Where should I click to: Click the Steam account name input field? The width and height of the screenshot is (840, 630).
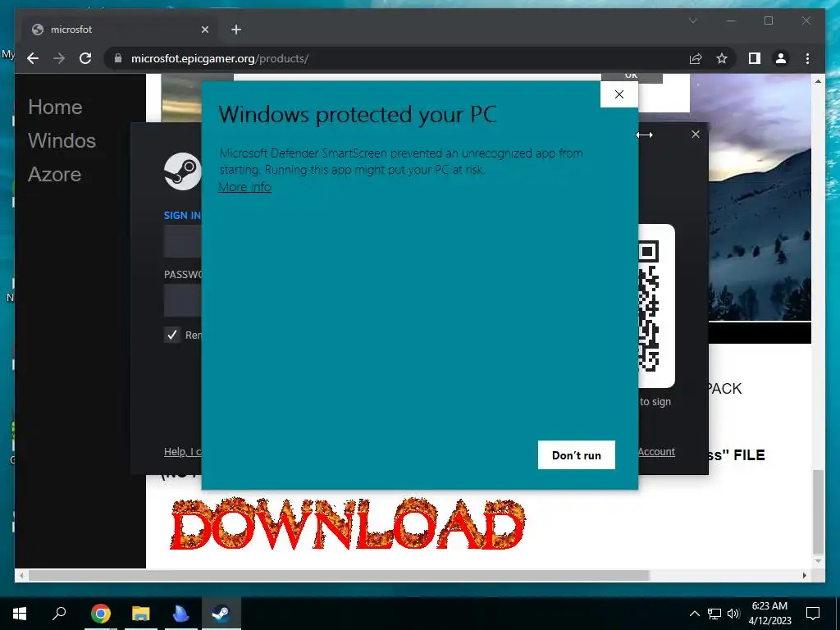point(183,241)
